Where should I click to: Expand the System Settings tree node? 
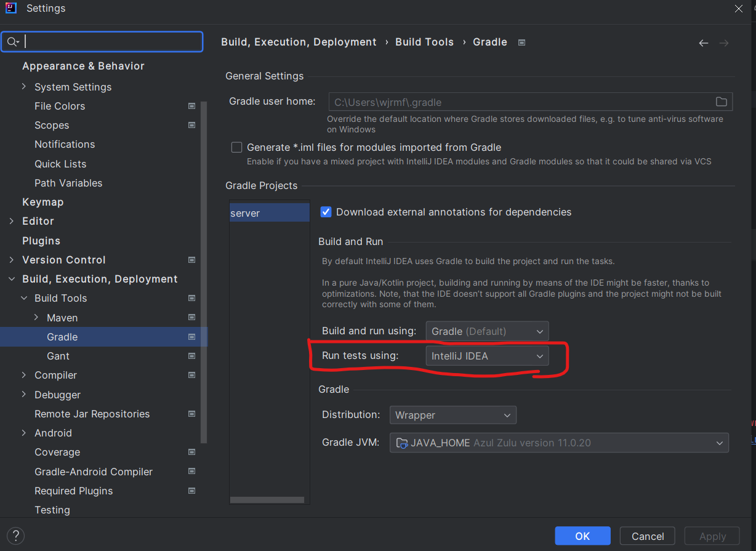pos(23,87)
